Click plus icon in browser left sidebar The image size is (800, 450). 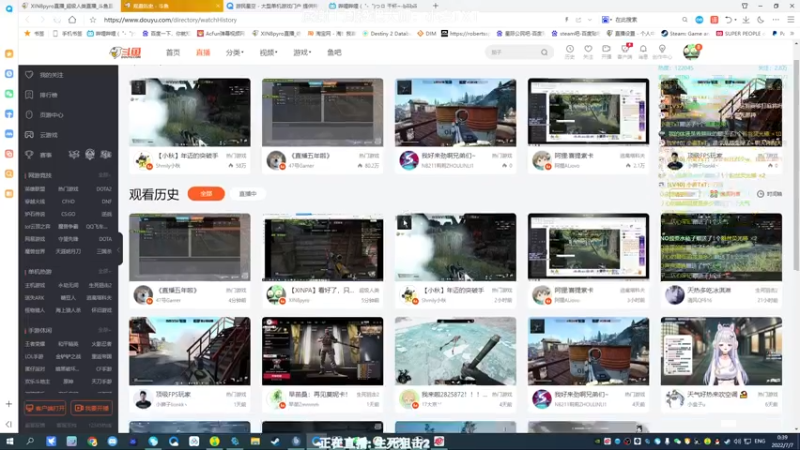(9, 404)
